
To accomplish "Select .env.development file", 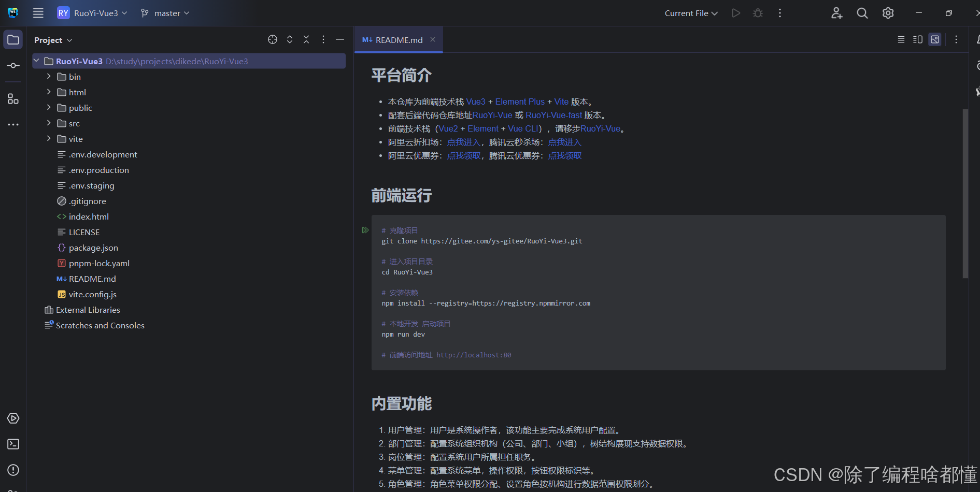I will [97, 154].
